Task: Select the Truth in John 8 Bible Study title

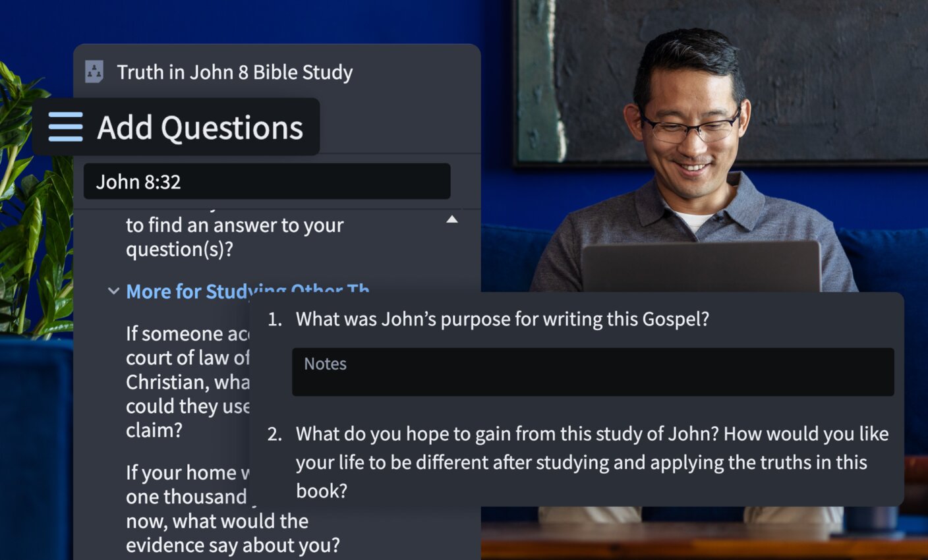Action: (235, 72)
